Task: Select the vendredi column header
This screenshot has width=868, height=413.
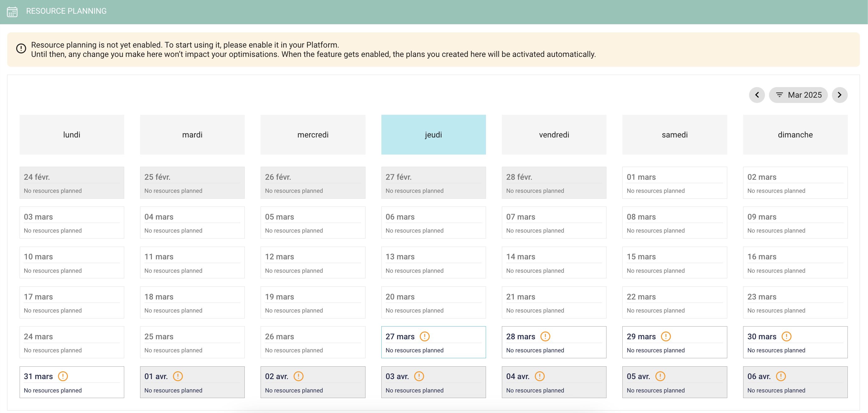Action: coord(554,135)
